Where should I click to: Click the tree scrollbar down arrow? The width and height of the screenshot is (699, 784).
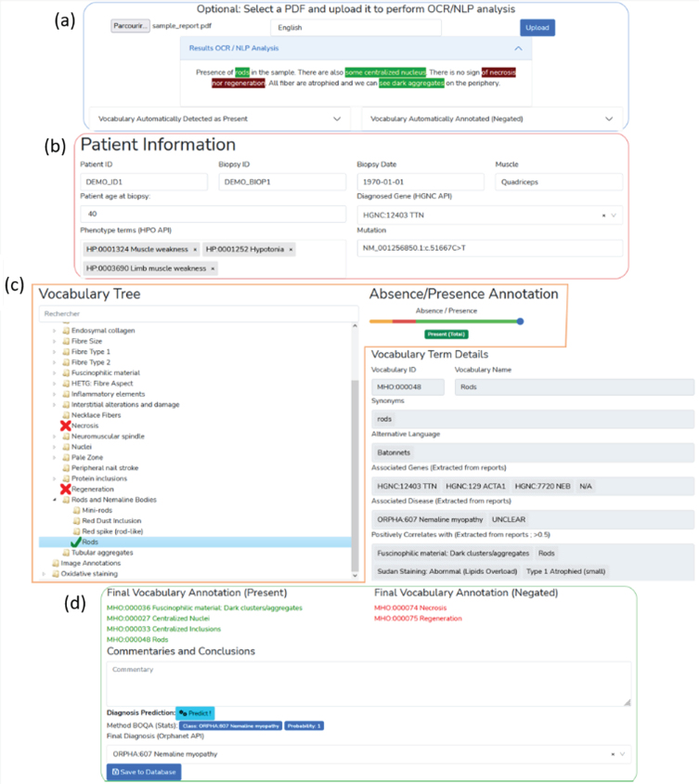pyautogui.click(x=355, y=576)
